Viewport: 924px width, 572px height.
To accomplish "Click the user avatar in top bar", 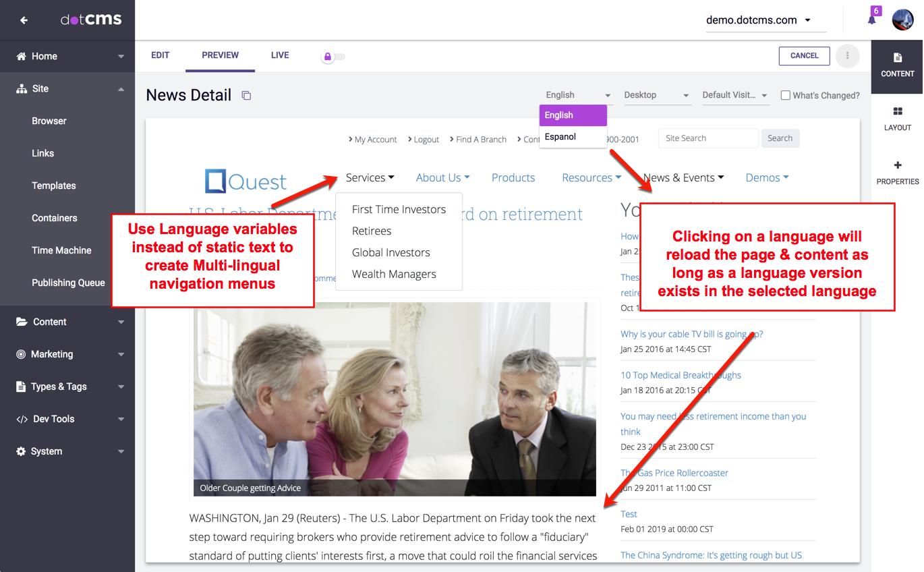I will [x=902, y=20].
